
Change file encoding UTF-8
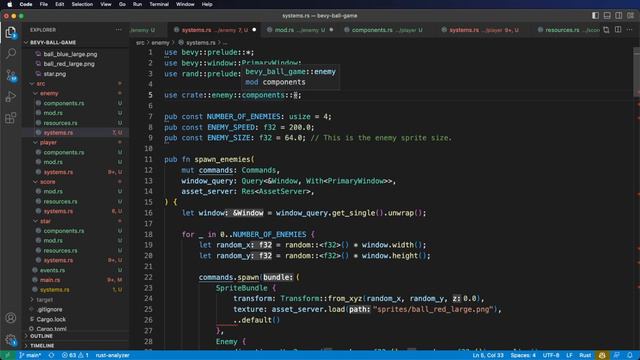[x=551, y=356]
